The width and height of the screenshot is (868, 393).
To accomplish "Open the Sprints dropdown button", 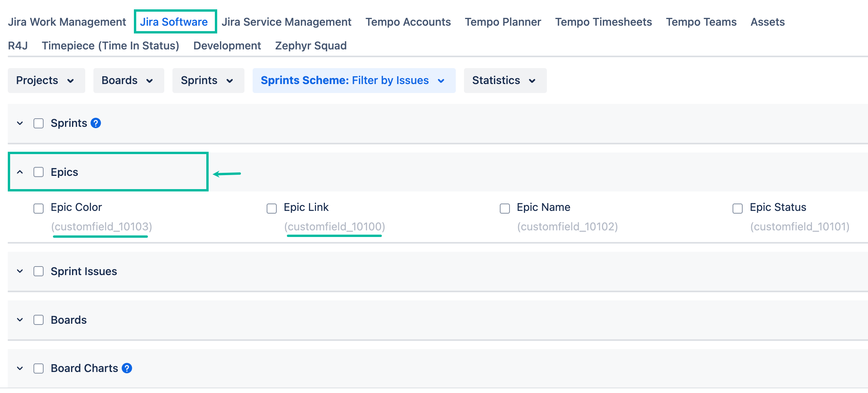I will tap(208, 81).
